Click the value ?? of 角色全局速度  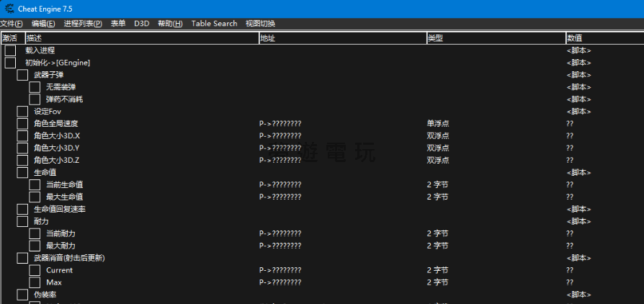(x=570, y=124)
